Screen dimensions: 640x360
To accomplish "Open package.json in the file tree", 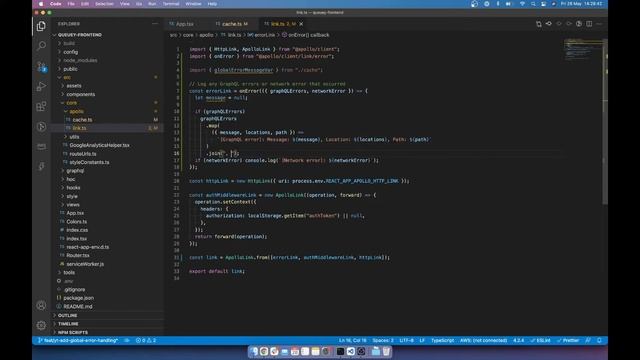I will [x=78, y=298].
